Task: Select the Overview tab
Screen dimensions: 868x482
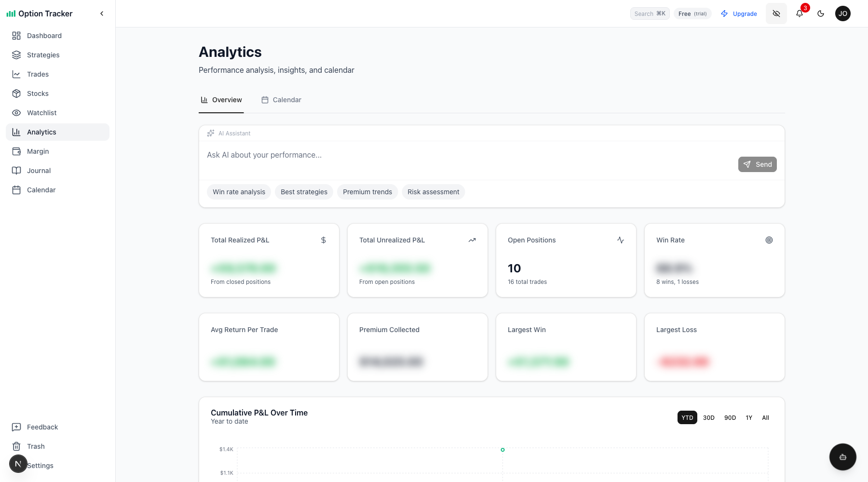Action: coord(221,100)
